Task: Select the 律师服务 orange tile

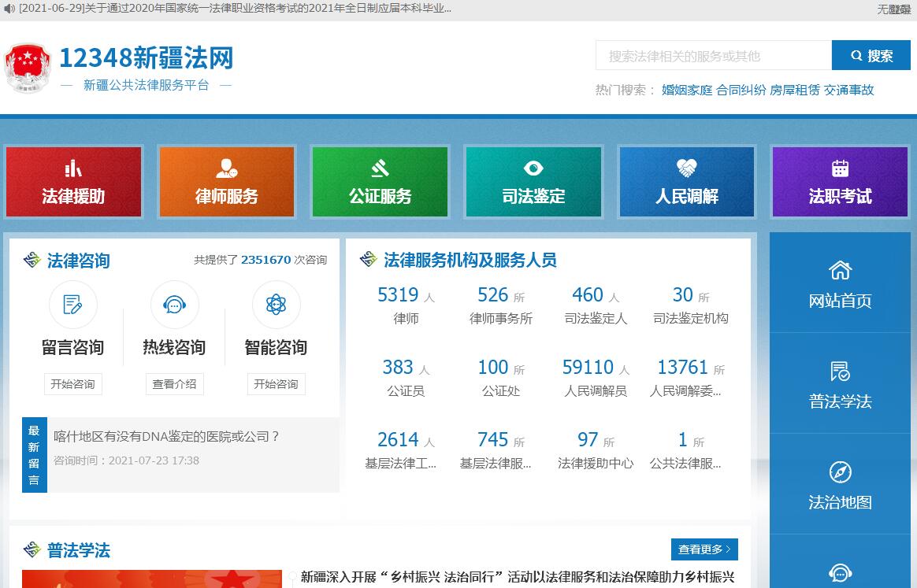Action: tap(227, 182)
